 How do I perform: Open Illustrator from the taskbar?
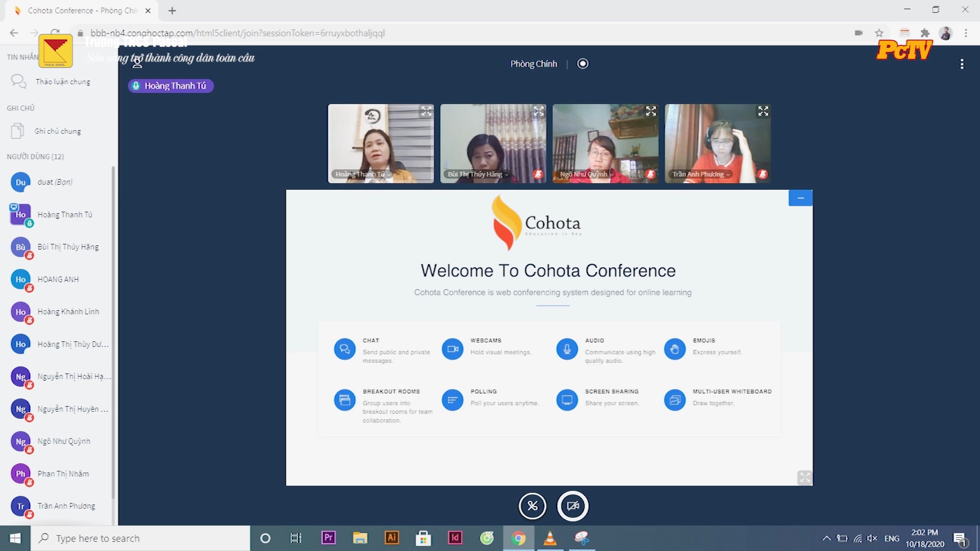(x=391, y=538)
